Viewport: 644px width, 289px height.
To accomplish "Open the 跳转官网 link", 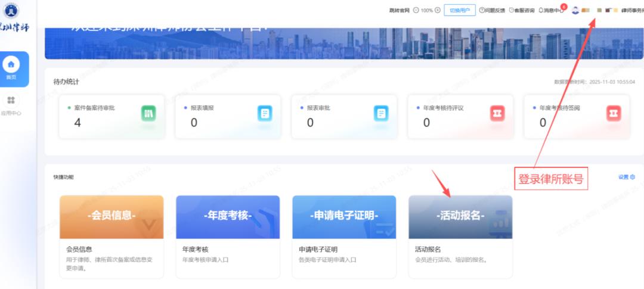I will [x=399, y=10].
